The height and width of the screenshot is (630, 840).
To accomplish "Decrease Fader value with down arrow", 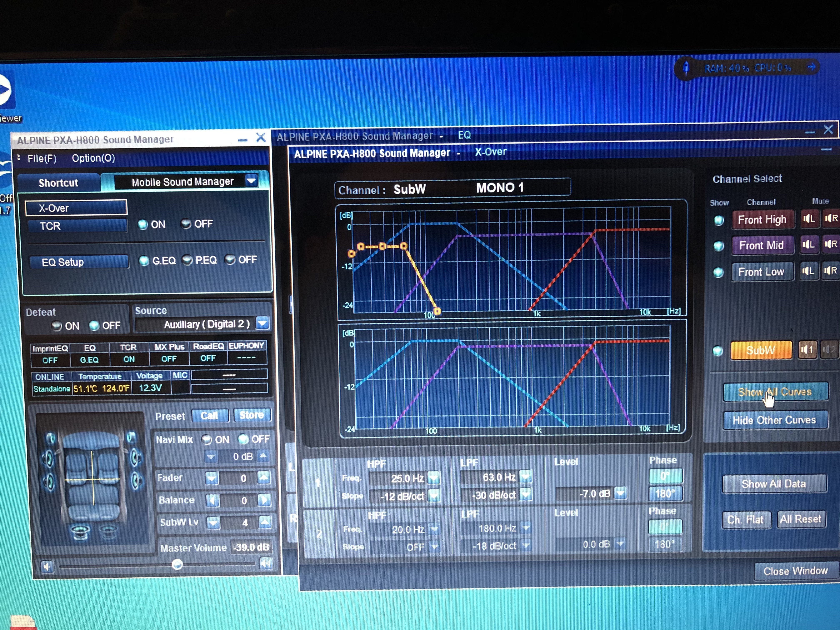I will 211,479.
